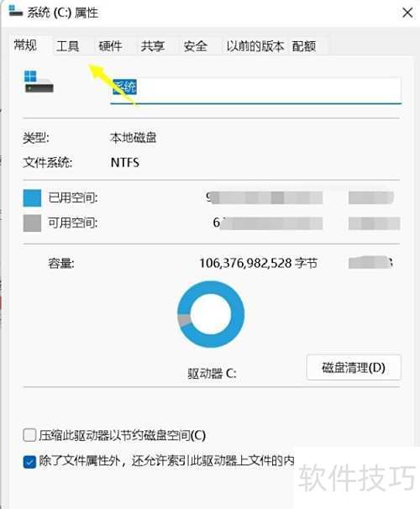Open the 以前的版本 tab
Image resolution: width=420 pixels, height=509 pixels.
click(x=255, y=46)
